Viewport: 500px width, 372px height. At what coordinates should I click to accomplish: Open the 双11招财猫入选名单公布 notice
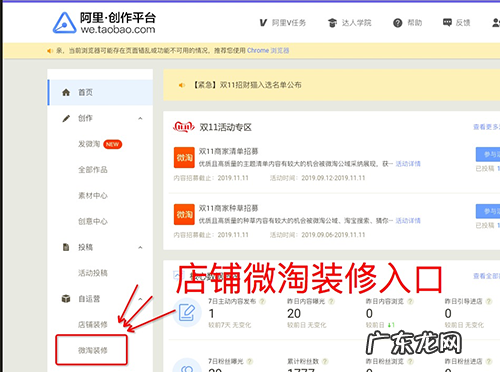(x=247, y=85)
